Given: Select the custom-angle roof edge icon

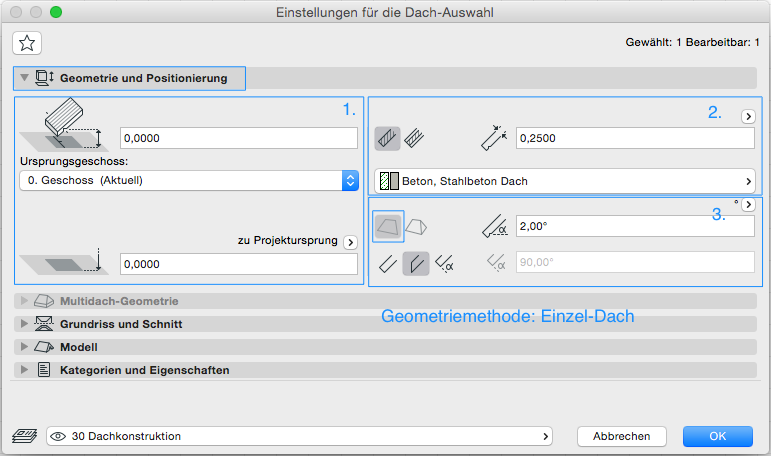Looking at the screenshot, I should pos(445,263).
